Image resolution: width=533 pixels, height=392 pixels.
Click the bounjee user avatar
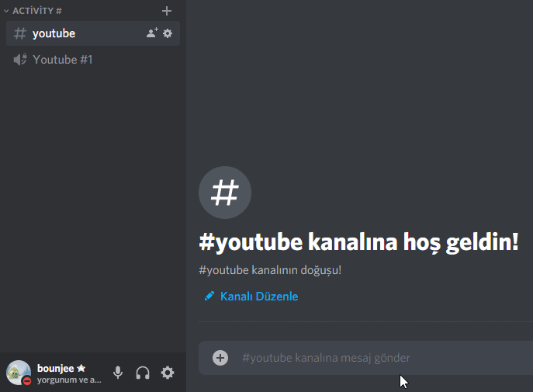coord(19,373)
